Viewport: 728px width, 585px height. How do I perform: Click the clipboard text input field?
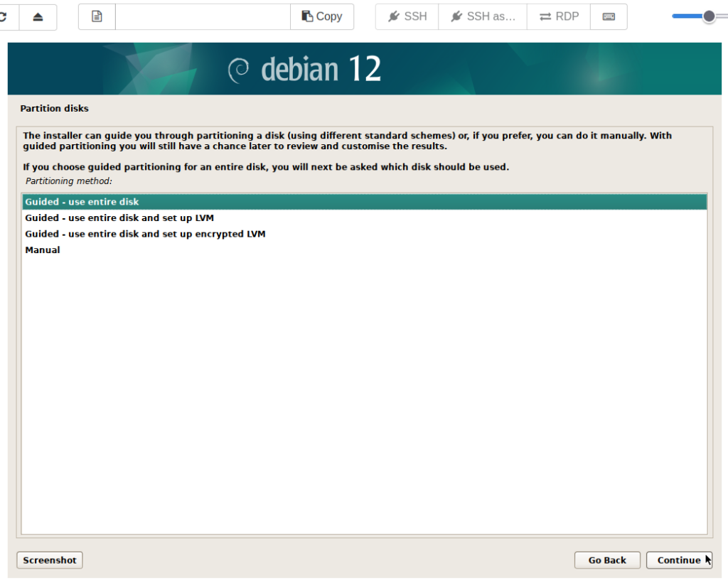[203, 16]
